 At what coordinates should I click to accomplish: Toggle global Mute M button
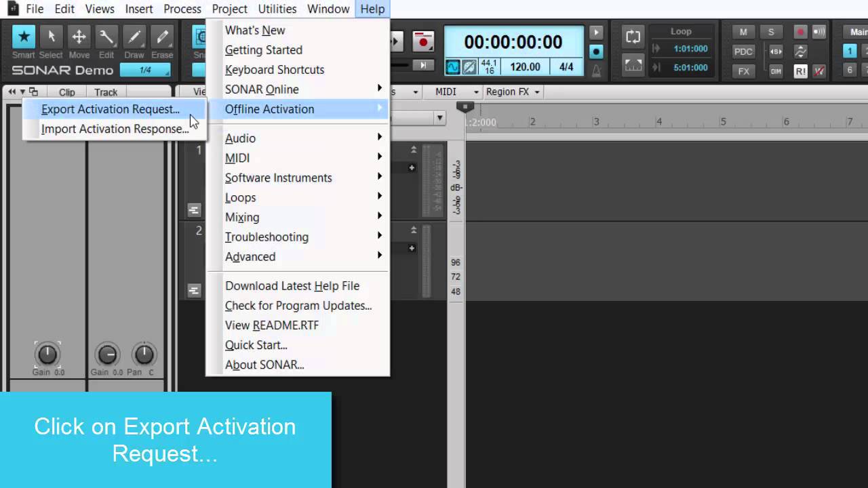click(x=743, y=32)
